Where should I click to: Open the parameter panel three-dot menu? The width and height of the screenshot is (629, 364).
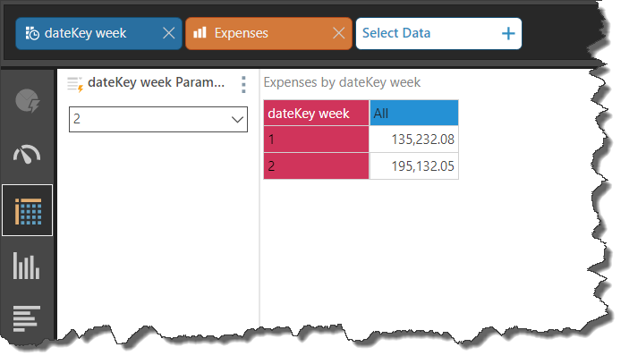point(243,84)
